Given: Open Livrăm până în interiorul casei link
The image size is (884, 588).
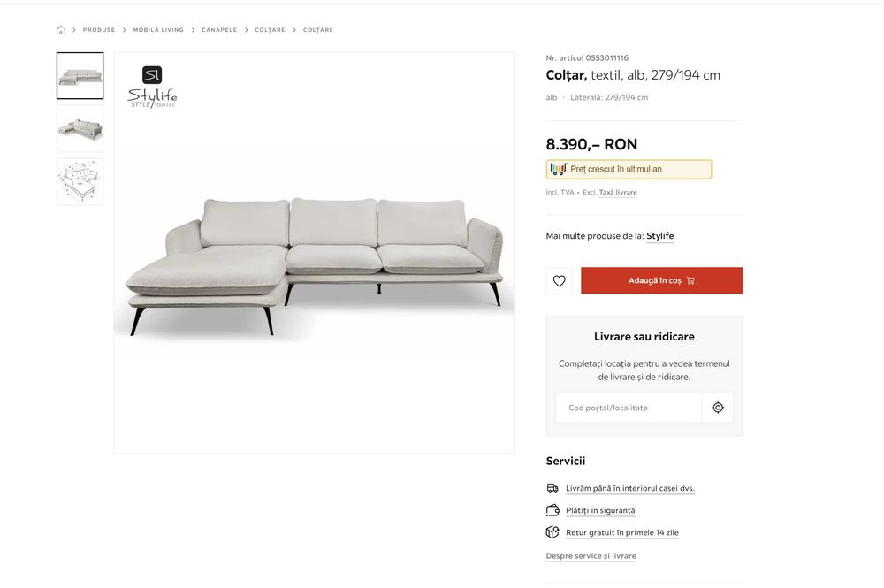Looking at the screenshot, I should (629, 488).
